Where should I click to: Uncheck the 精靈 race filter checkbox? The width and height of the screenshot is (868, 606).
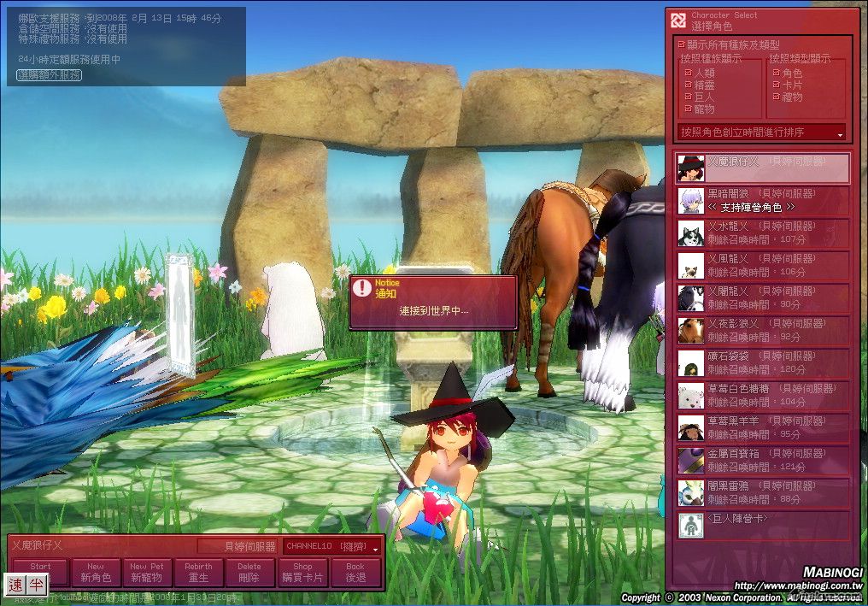(688, 85)
